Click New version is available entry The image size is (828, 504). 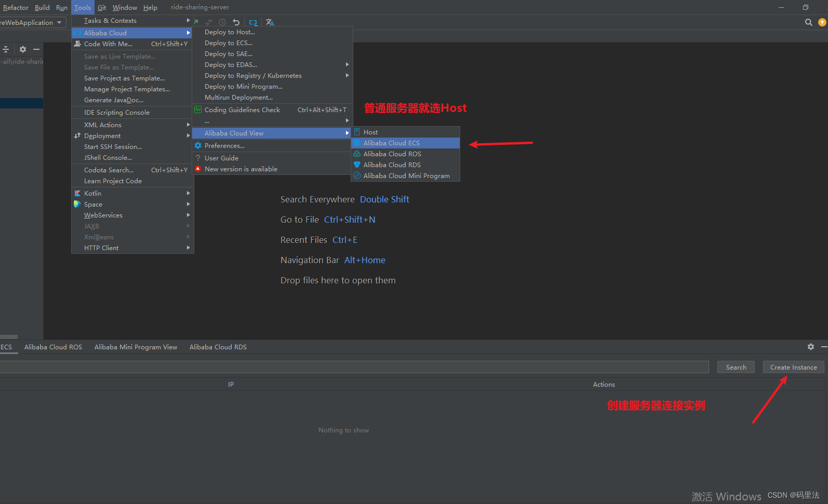pos(272,169)
